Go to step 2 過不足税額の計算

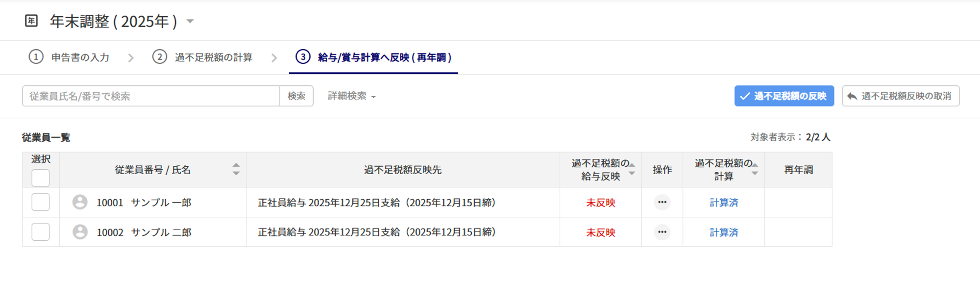pos(203,57)
